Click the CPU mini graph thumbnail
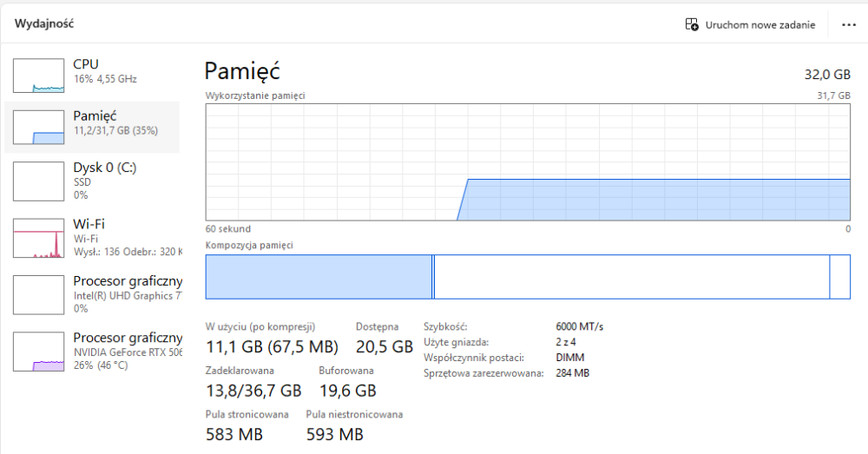Screen dimensions: 868x454 38,76
